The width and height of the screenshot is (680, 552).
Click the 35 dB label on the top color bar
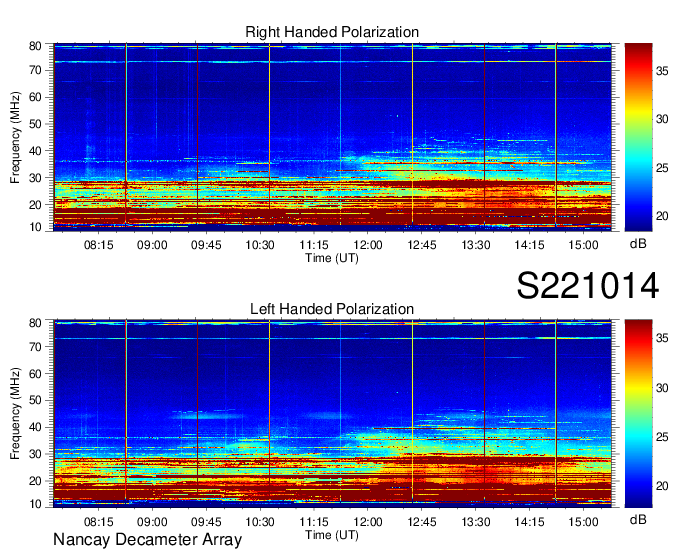662,71
